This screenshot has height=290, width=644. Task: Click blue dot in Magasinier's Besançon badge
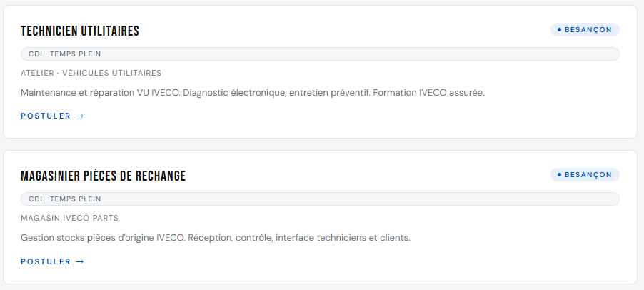pos(559,174)
